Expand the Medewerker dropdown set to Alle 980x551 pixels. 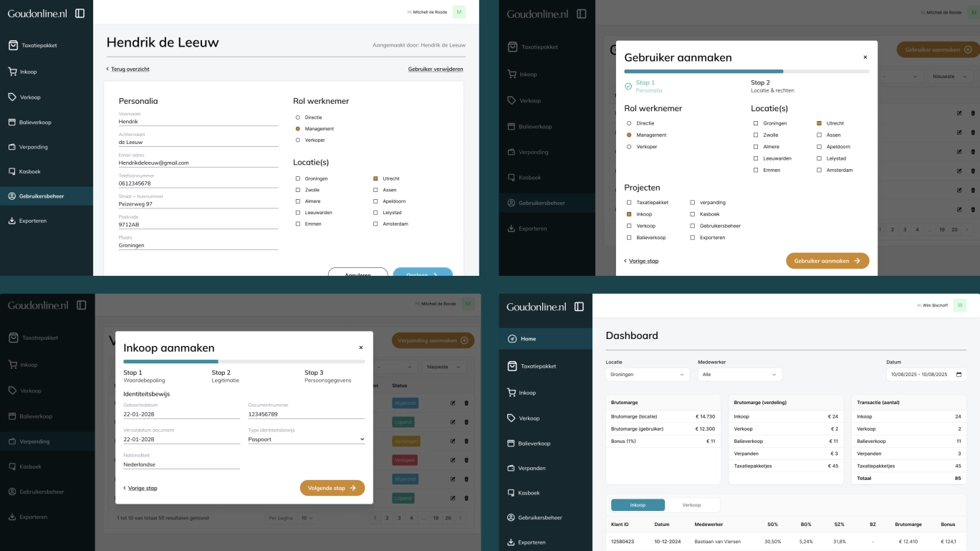(740, 375)
